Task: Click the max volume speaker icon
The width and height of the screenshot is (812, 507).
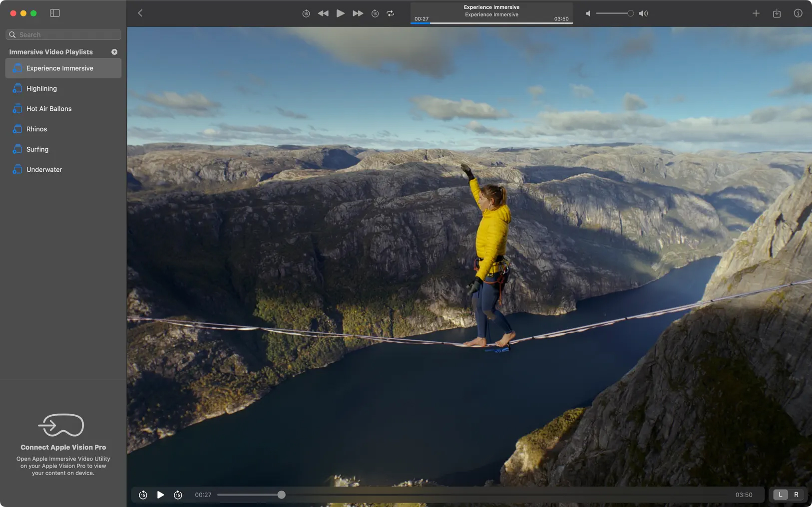Action: coord(643,13)
